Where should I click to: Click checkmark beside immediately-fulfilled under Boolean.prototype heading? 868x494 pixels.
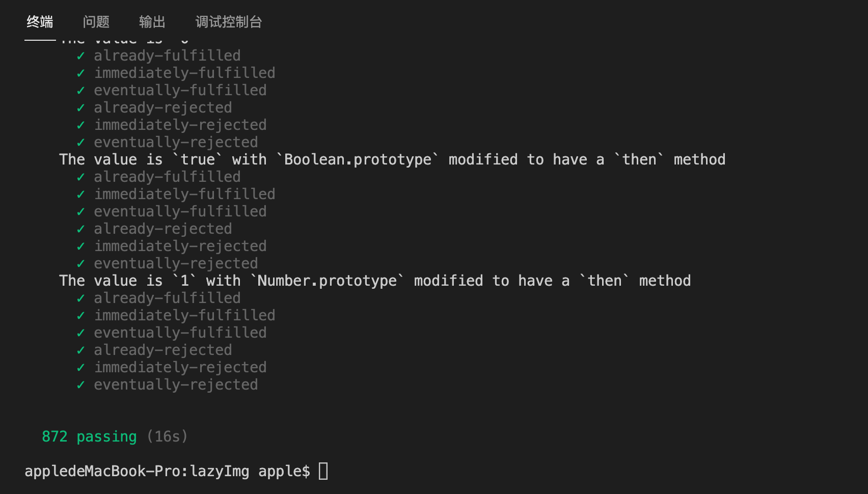pyautogui.click(x=80, y=195)
